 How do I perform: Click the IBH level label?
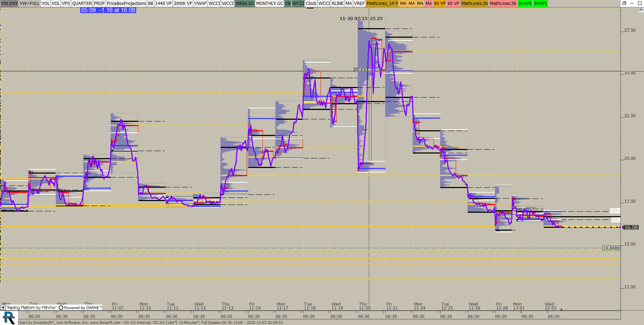615,211
